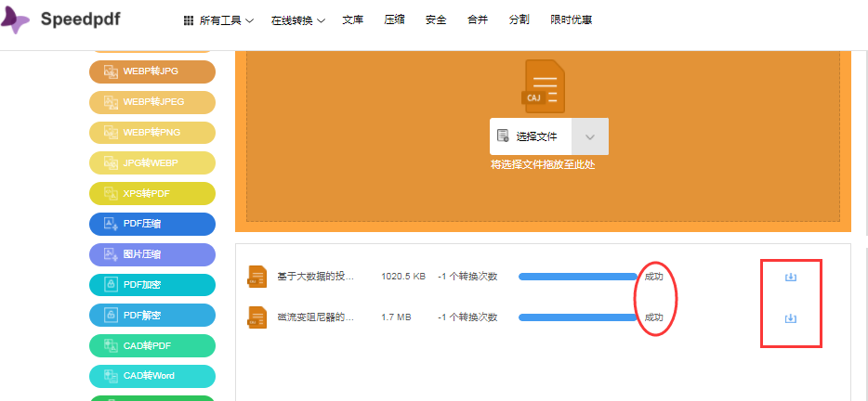Click -1 个转换次数 in 1020.5 KB row
The width and height of the screenshot is (868, 401).
(x=467, y=277)
